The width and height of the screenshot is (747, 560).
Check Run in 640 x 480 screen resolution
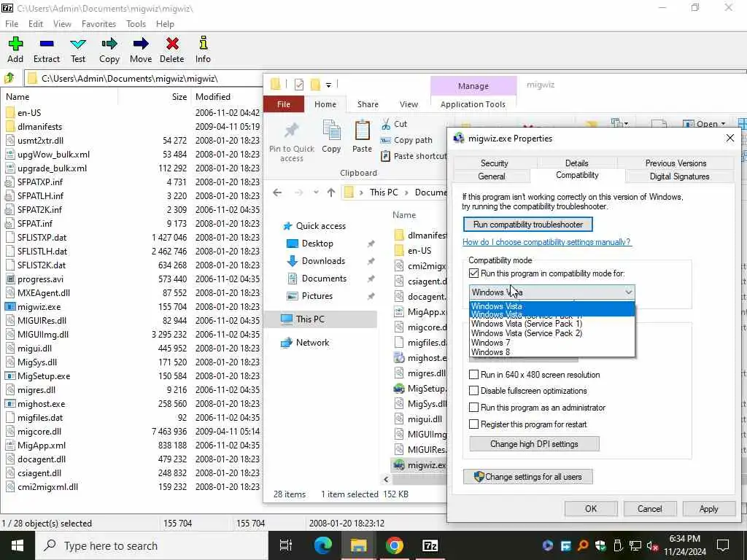tap(473, 375)
